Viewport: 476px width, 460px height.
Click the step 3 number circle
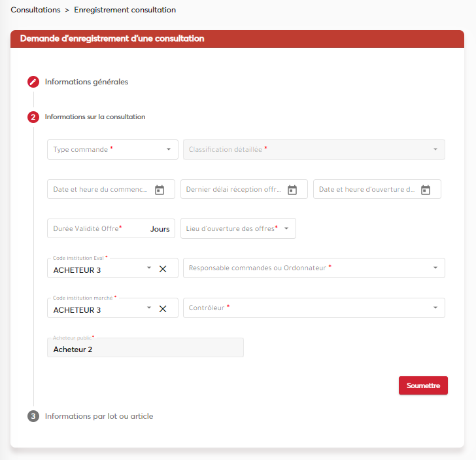(33, 416)
